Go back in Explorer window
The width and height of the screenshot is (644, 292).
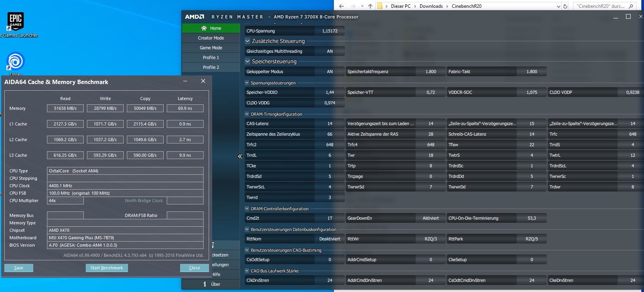[x=341, y=6]
